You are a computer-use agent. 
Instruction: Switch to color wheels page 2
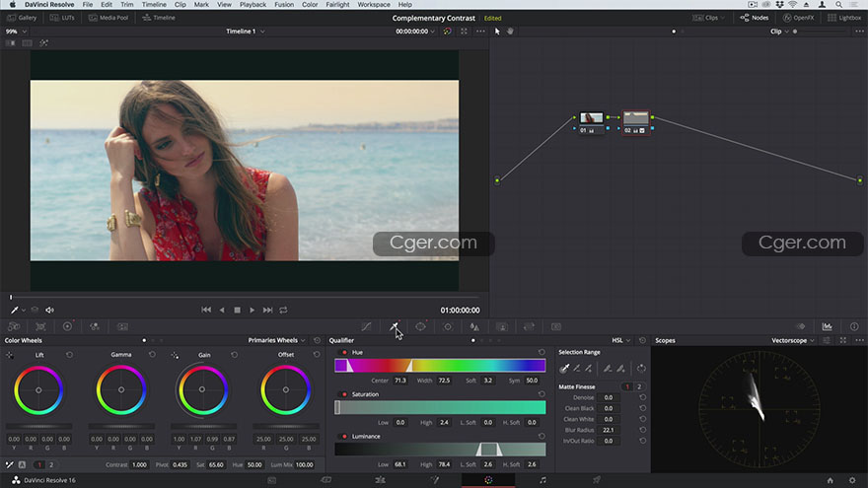51,464
